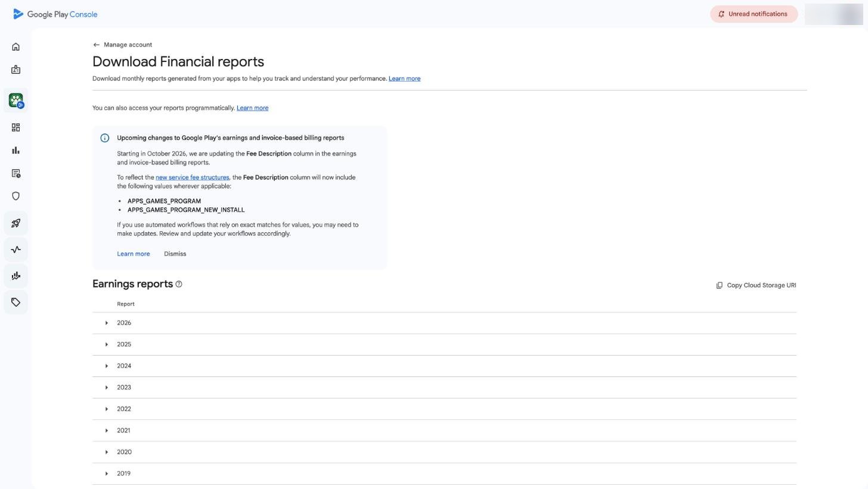Image resolution: width=868 pixels, height=489 pixels.
Task: Open the publishing overview document icon
Action: tap(16, 173)
